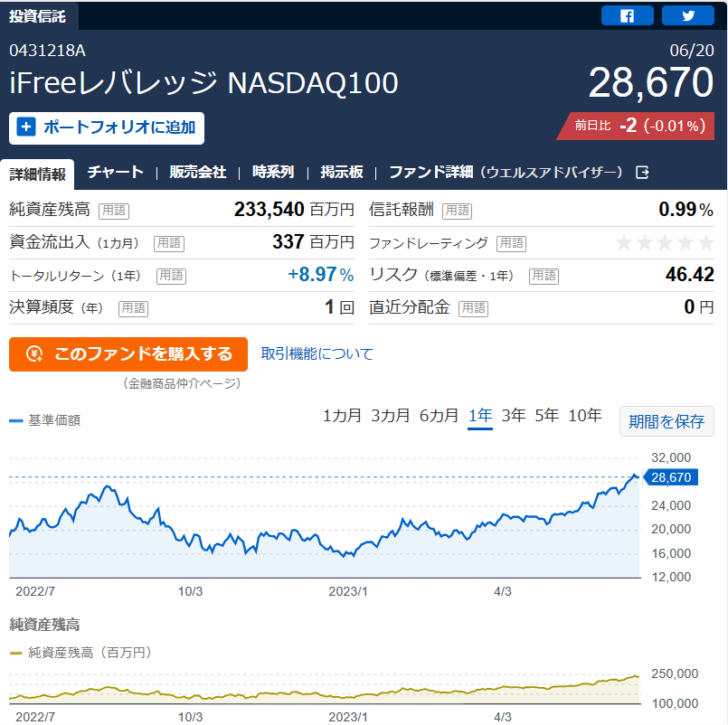Open the 用語 glossary for トータルリターン (1年)
728x725 pixels.
[171, 276]
